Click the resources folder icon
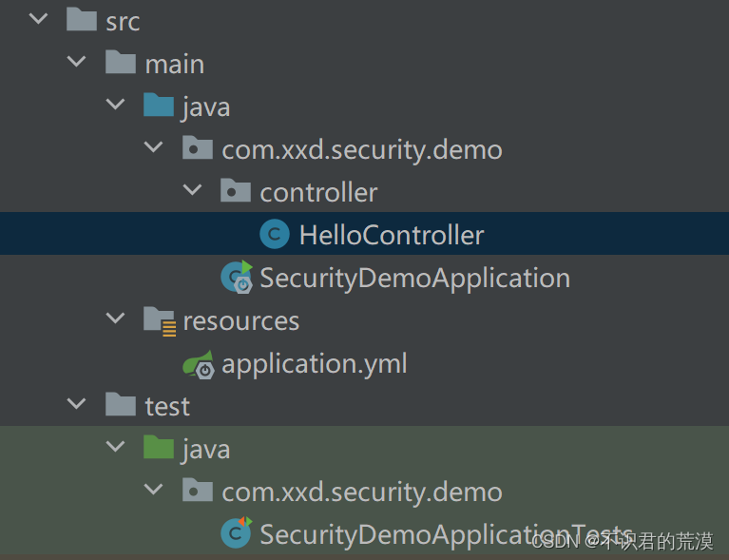The width and height of the screenshot is (729, 560). [160, 321]
